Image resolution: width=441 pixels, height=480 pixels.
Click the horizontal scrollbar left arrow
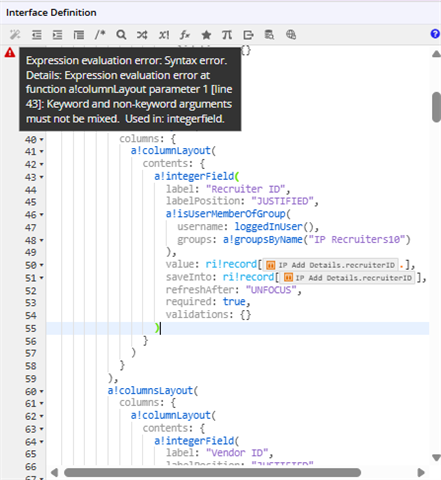[54, 473]
